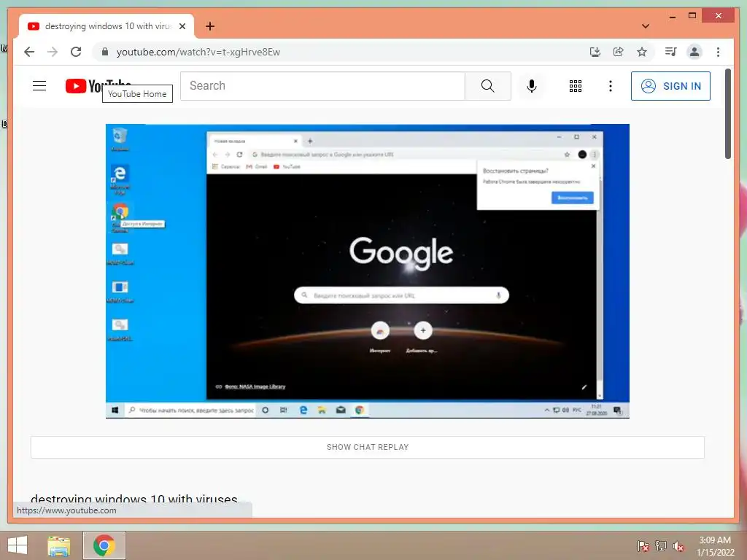The width and height of the screenshot is (747, 560).
Task: Search with your voice microphone
Action: click(532, 86)
